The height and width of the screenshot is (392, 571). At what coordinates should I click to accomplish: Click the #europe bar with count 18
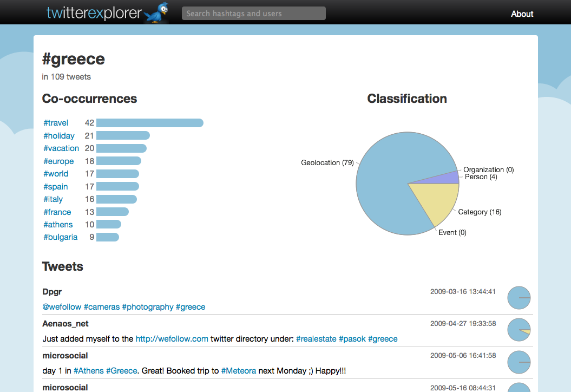(x=119, y=161)
